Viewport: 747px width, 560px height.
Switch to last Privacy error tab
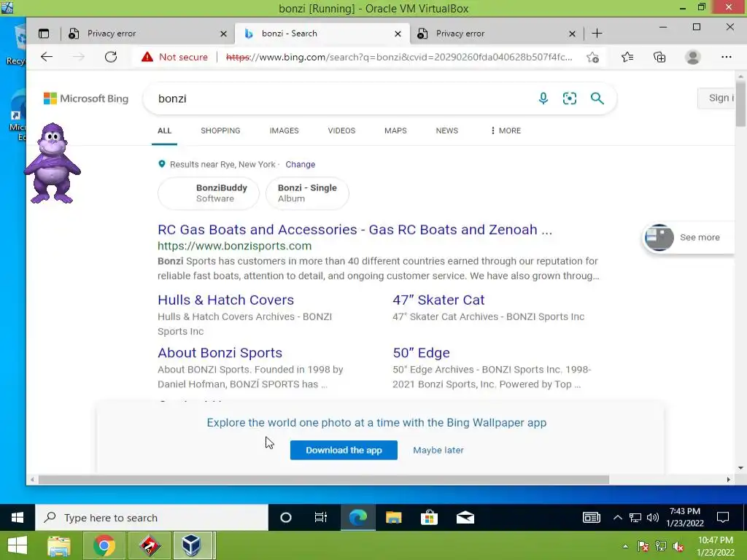495,34
